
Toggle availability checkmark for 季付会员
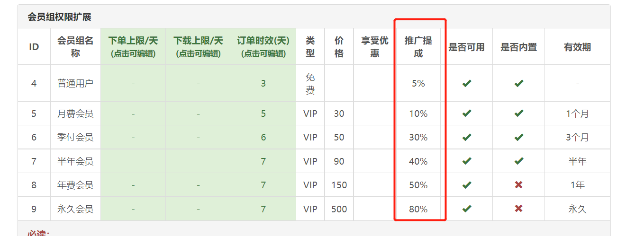pyautogui.click(x=467, y=137)
